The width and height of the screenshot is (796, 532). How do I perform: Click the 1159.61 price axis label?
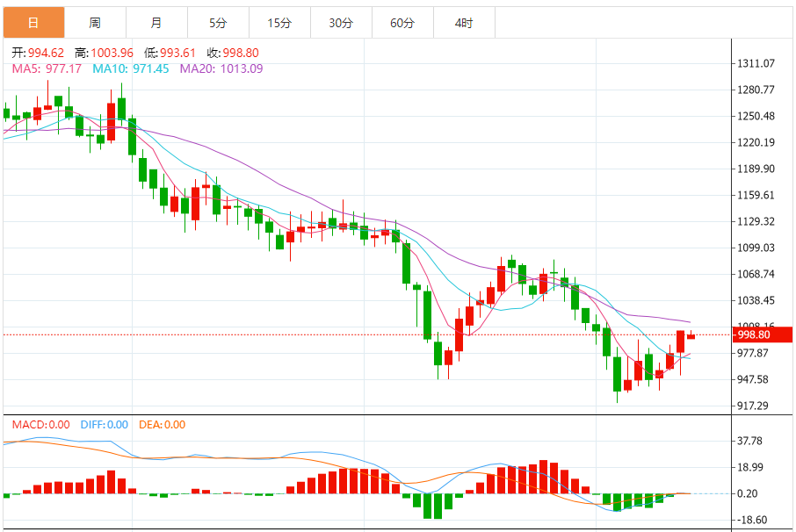[x=756, y=195]
